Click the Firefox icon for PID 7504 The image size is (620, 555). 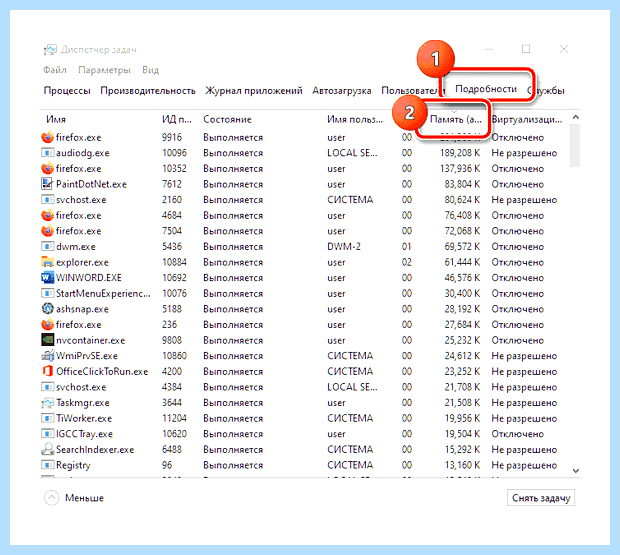(x=47, y=231)
